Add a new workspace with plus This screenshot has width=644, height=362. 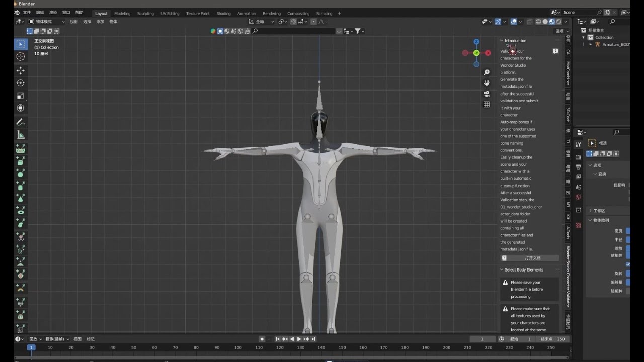(x=339, y=13)
